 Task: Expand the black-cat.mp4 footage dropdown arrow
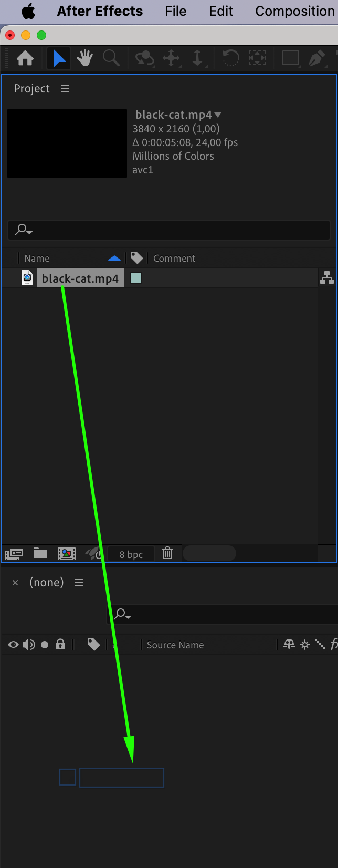click(x=218, y=115)
